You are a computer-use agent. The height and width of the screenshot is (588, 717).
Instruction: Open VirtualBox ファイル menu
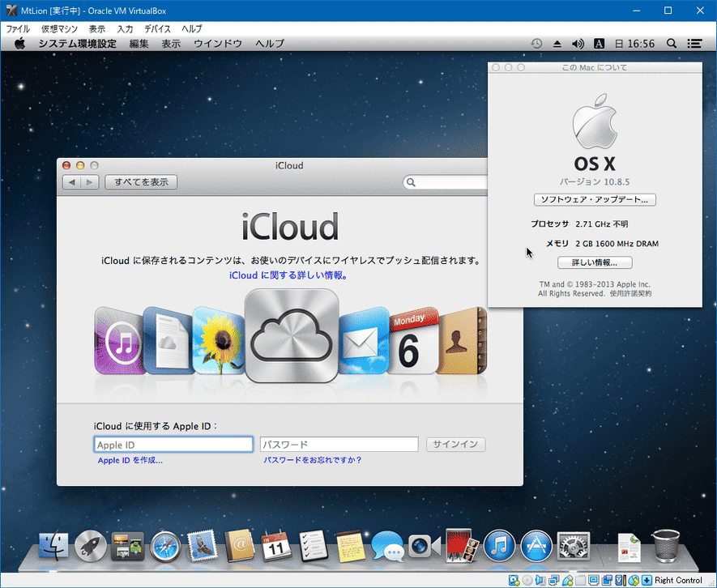(x=18, y=29)
